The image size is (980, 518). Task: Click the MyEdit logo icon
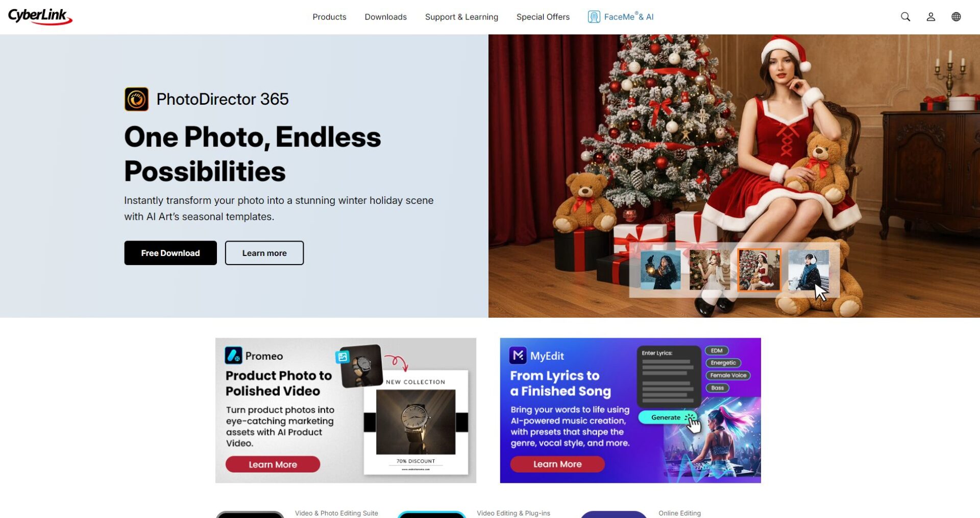click(x=518, y=355)
